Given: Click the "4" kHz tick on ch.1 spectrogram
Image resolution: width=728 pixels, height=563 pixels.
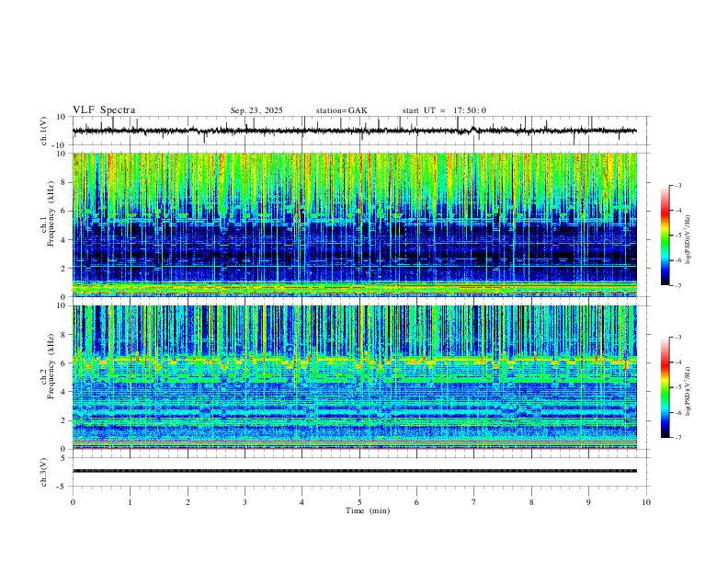Looking at the screenshot, I should pos(64,240).
